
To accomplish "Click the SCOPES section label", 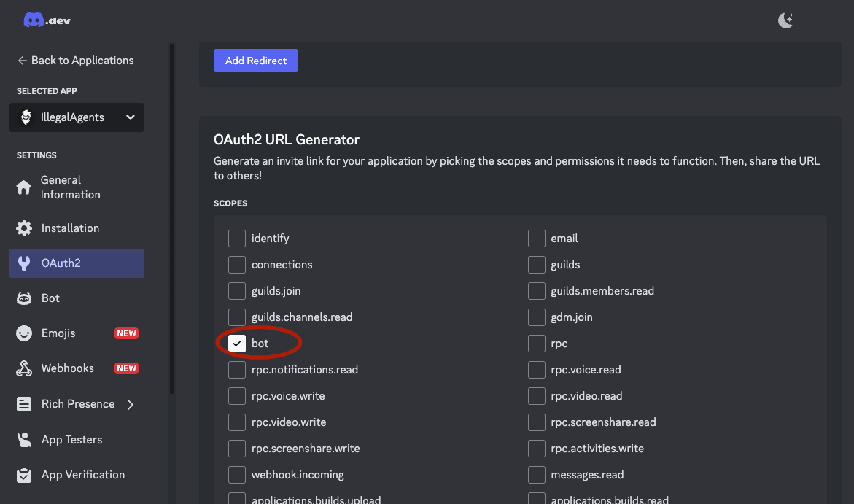I will pyautogui.click(x=230, y=203).
